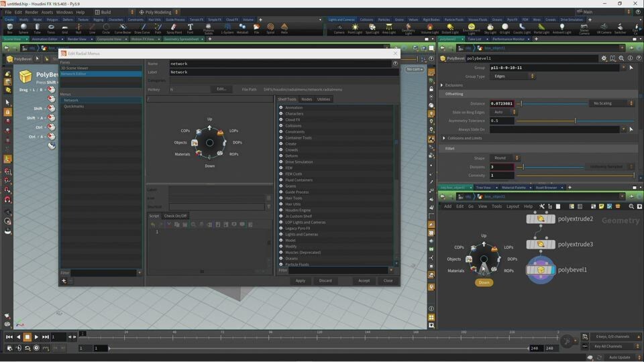This screenshot has height=362, width=644.
Task: Select the Spiral shelf tool
Action: coord(270,28)
